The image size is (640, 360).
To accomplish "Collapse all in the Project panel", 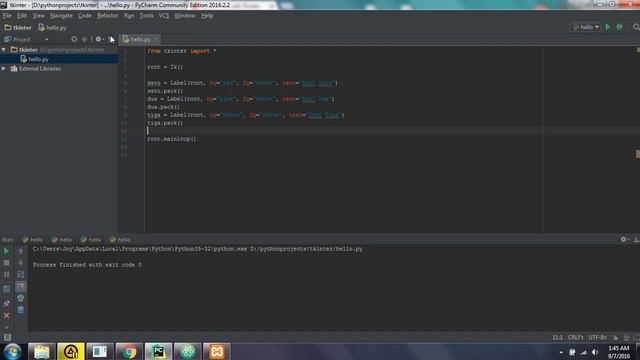I will click(84, 39).
